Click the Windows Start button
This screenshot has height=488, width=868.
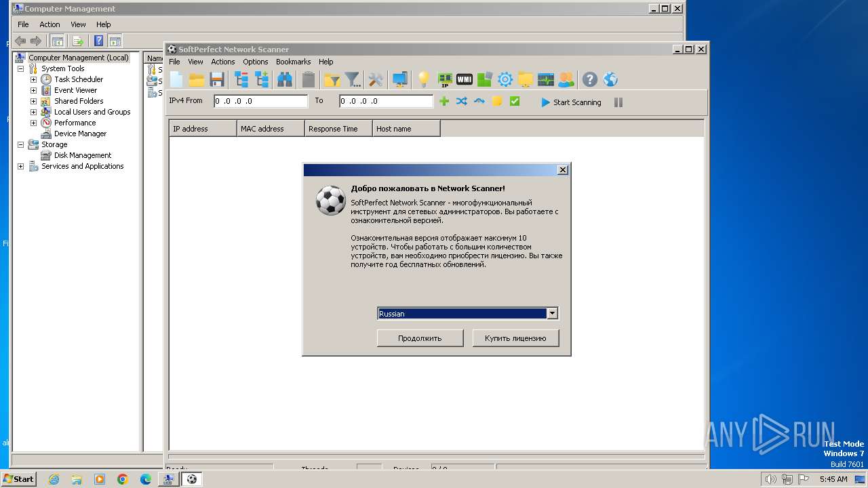pos(18,479)
